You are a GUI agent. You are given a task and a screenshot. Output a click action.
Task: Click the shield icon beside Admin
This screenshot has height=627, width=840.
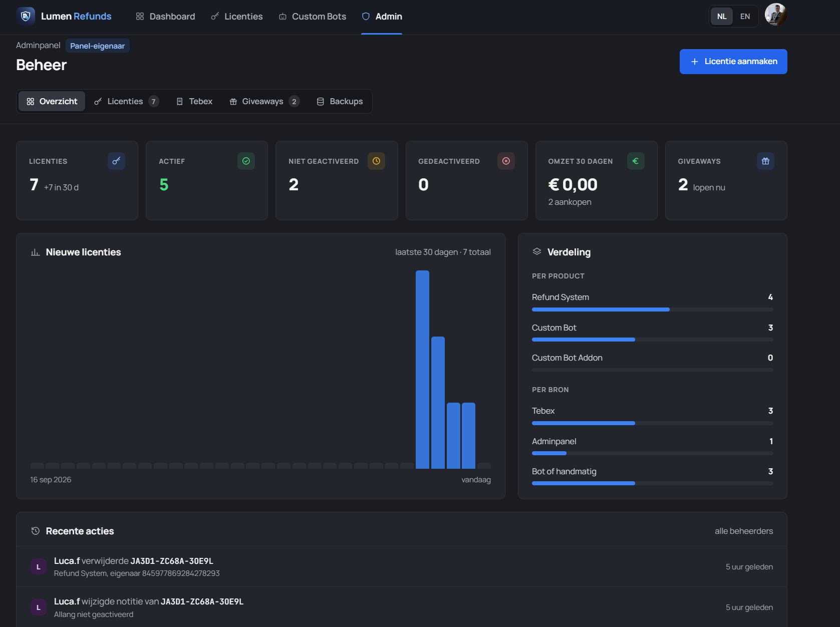click(x=366, y=17)
